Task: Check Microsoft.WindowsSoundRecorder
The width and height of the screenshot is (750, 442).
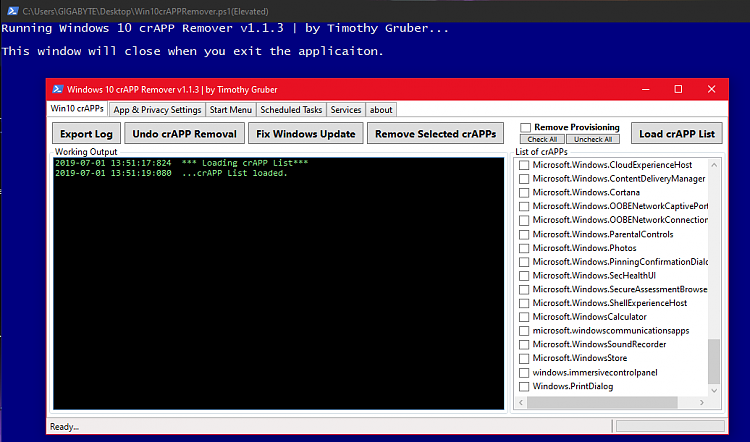Action: pos(524,344)
